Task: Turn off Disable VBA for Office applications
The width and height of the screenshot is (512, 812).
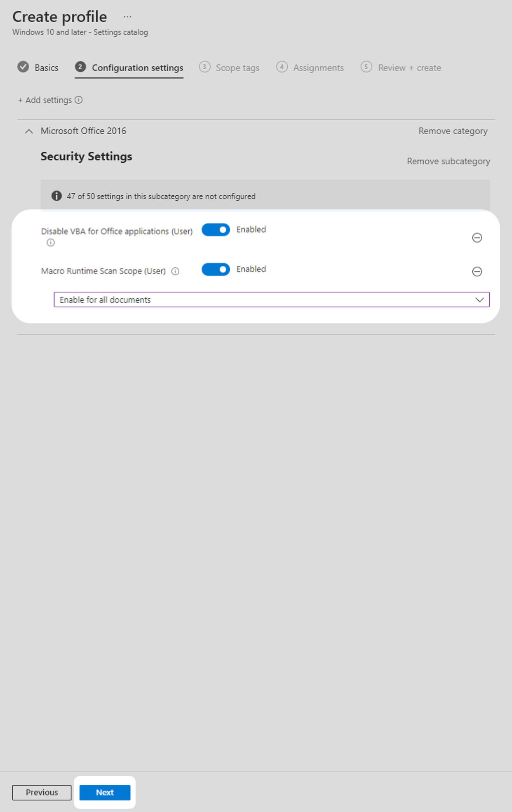Action: 216,230
